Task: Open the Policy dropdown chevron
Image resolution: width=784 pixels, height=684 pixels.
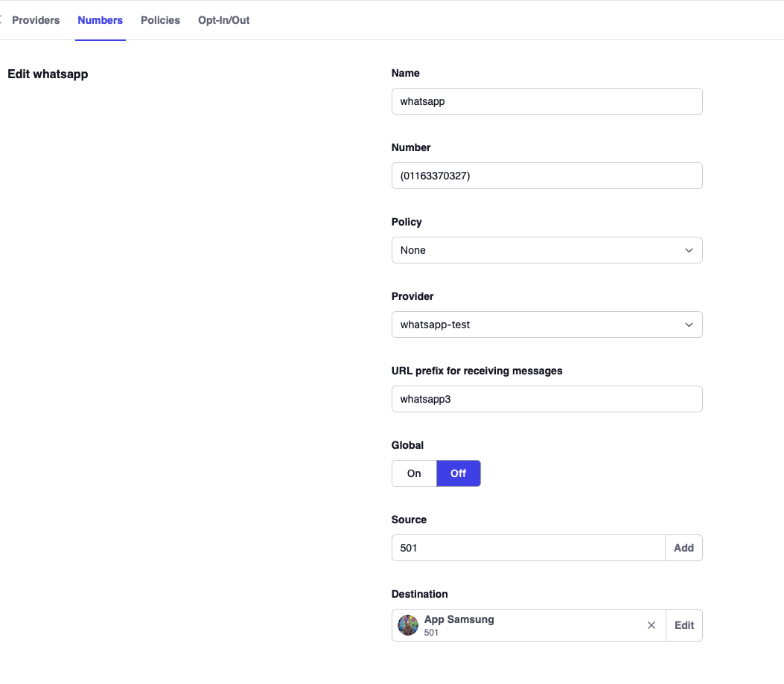Action: [x=689, y=250]
